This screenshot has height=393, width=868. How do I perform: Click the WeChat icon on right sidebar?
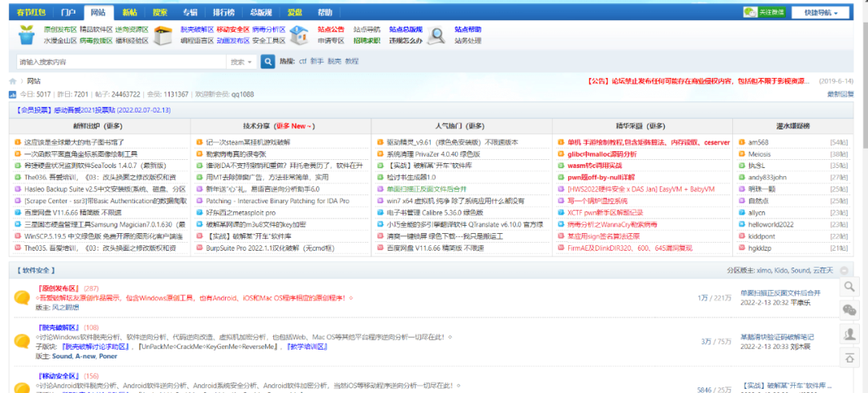[850, 310]
